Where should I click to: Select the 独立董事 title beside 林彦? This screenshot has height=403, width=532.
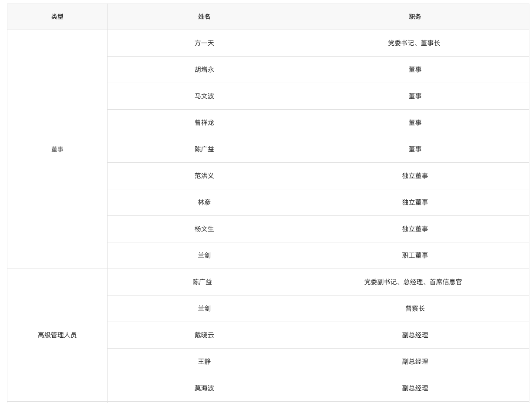415,202
